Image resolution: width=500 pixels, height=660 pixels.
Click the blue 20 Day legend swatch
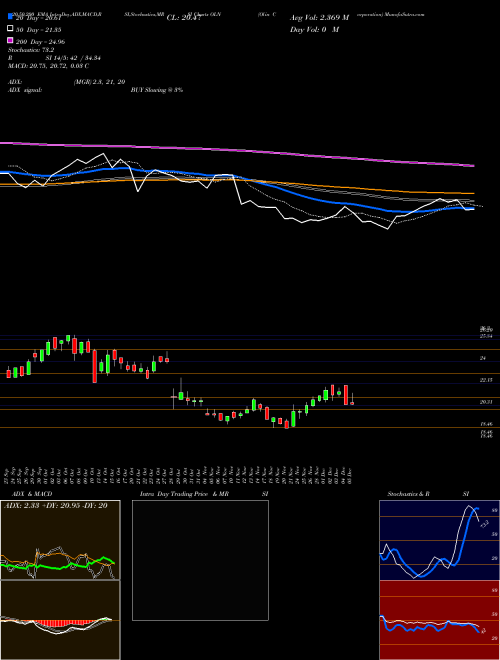pyautogui.click(x=10, y=17)
